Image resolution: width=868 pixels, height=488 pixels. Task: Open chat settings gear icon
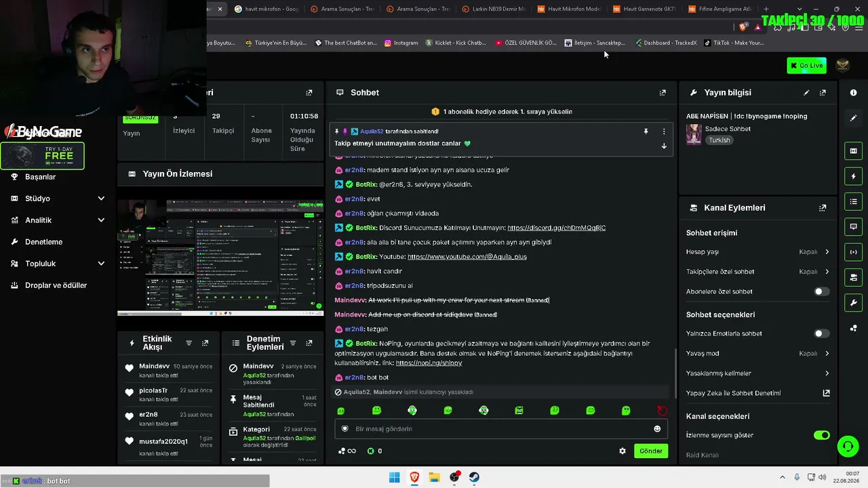pyautogui.click(x=623, y=451)
